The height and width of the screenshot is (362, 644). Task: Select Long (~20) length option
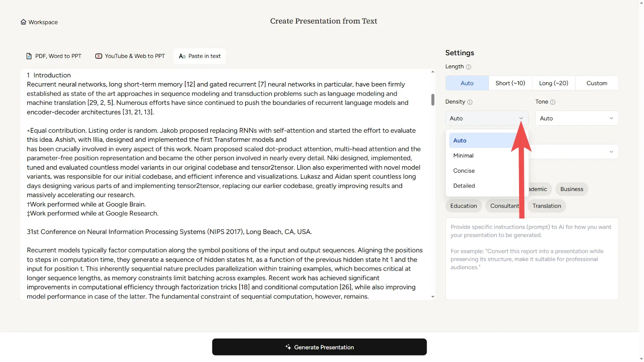[553, 83]
